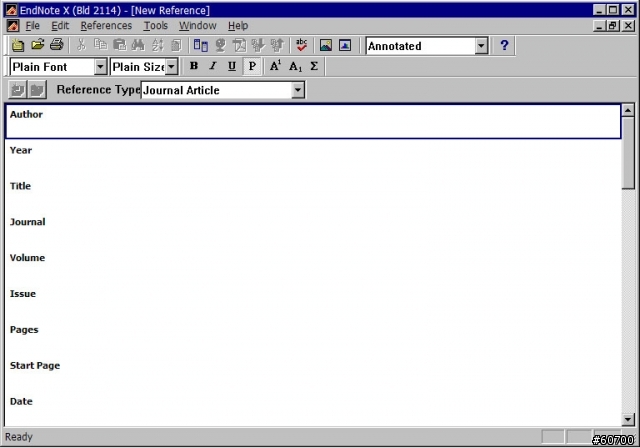
Task: Click the Insert Picture landscape icon
Action: pos(326,45)
